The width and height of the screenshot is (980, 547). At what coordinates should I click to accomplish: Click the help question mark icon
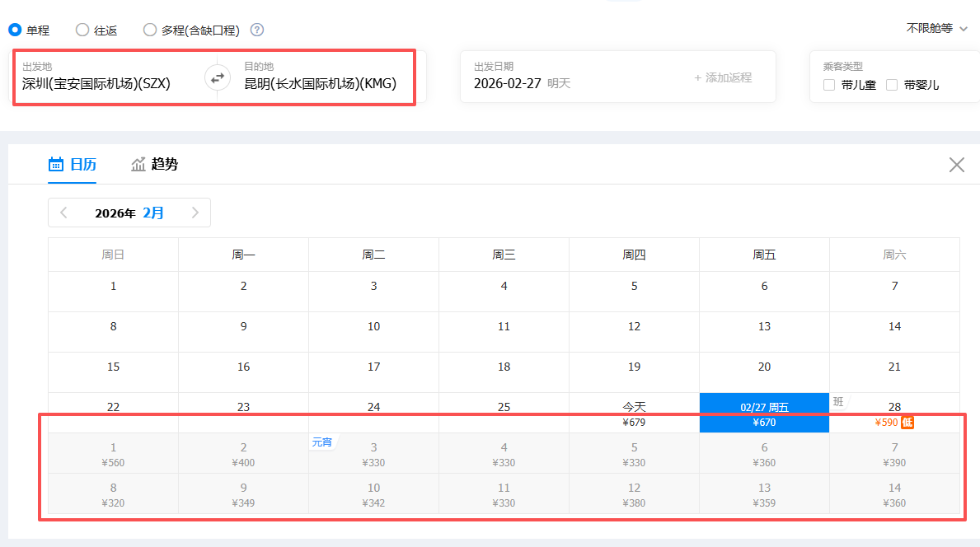(x=257, y=30)
